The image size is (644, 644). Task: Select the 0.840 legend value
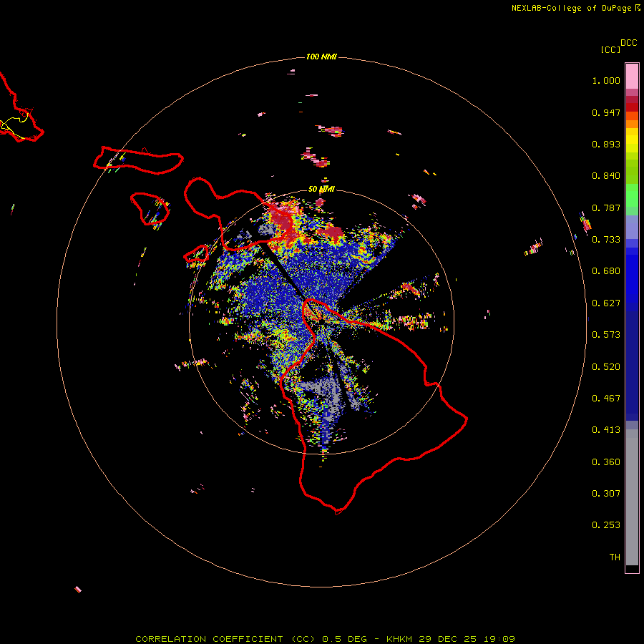click(x=606, y=176)
